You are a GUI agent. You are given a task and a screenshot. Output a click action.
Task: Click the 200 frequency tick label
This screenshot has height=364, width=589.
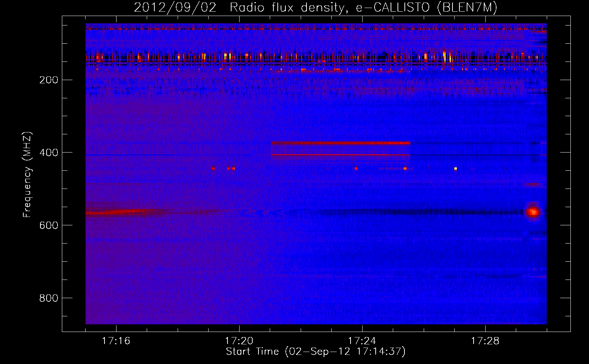pos(48,80)
